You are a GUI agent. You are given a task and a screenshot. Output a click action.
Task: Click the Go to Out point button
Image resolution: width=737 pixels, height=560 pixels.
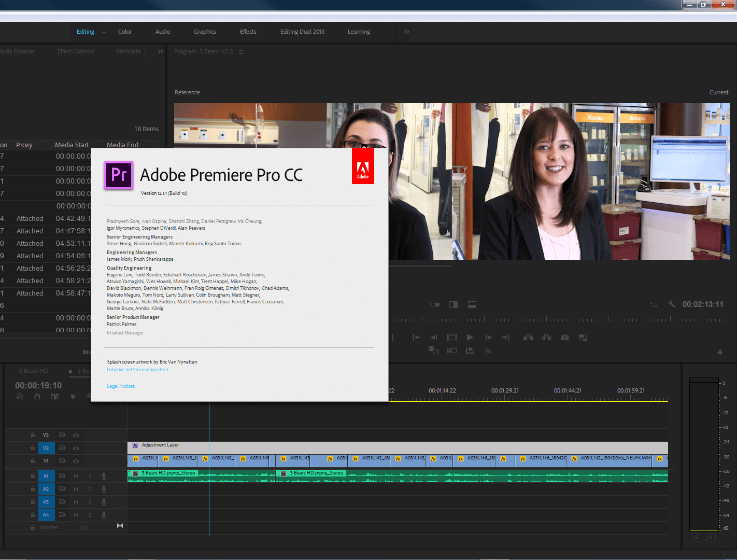coord(506,338)
